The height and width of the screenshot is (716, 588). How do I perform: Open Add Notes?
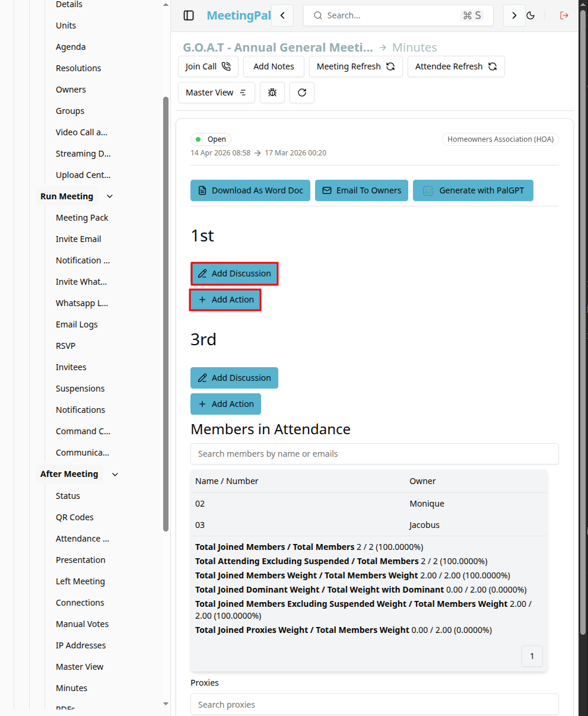click(274, 66)
